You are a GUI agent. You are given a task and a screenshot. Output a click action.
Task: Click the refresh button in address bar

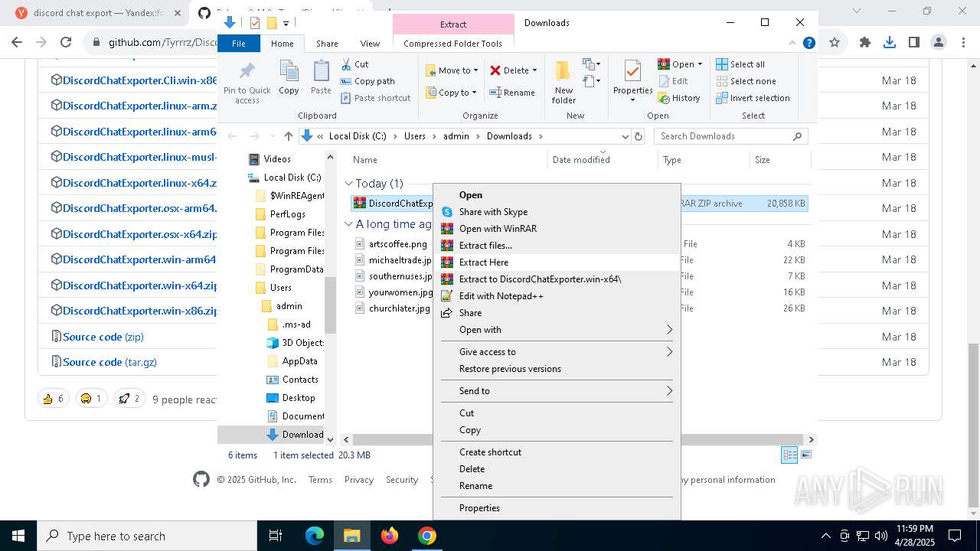pos(639,136)
